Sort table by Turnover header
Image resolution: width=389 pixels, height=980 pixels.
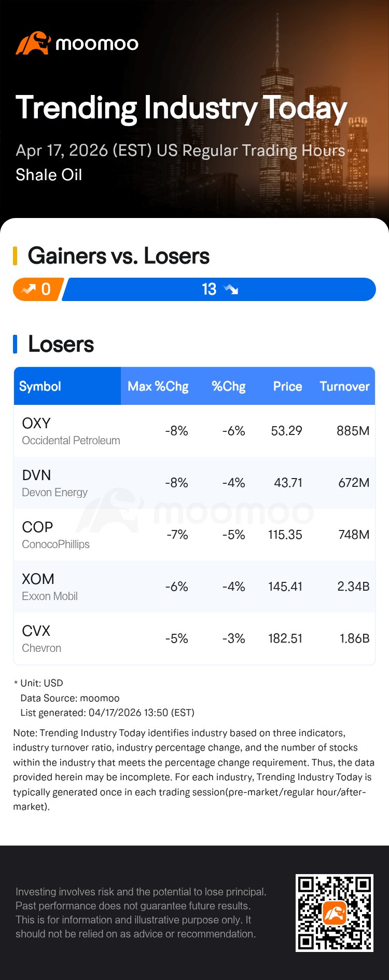point(344,386)
